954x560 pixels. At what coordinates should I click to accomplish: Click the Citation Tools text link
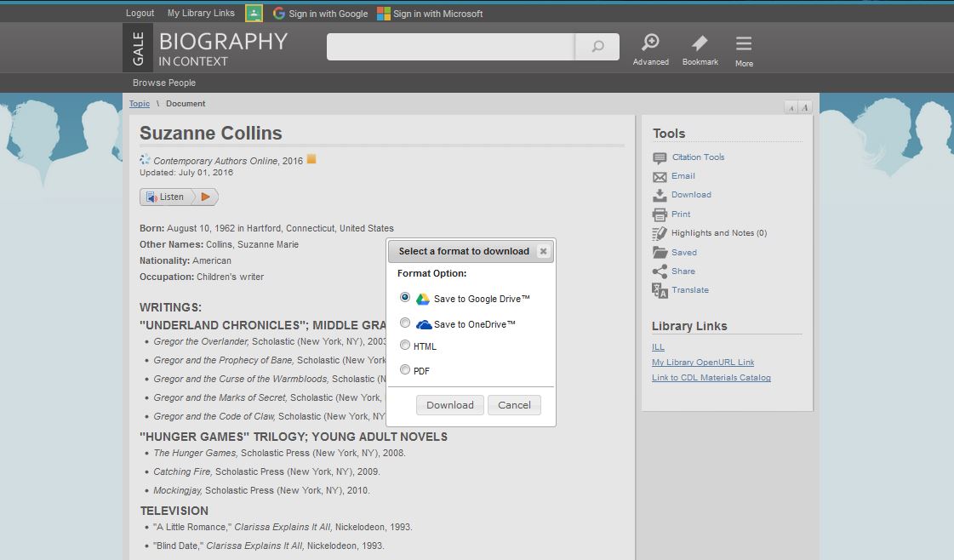(698, 157)
